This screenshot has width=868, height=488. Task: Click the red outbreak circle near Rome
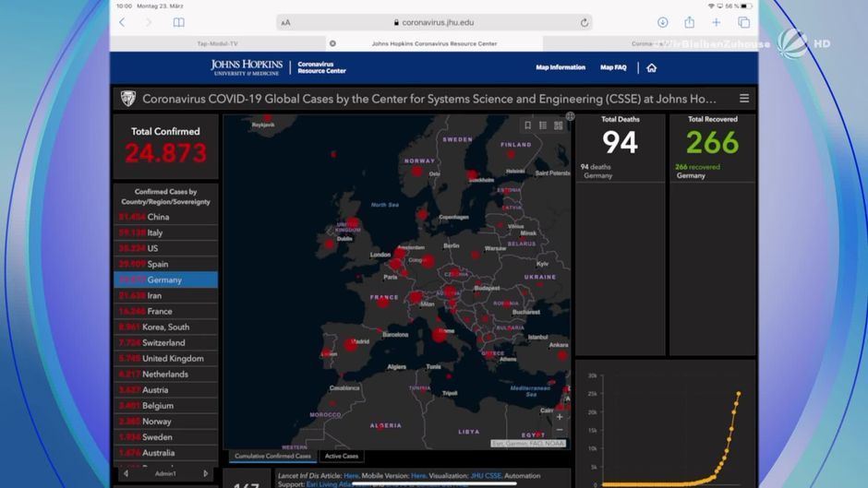tap(440, 334)
